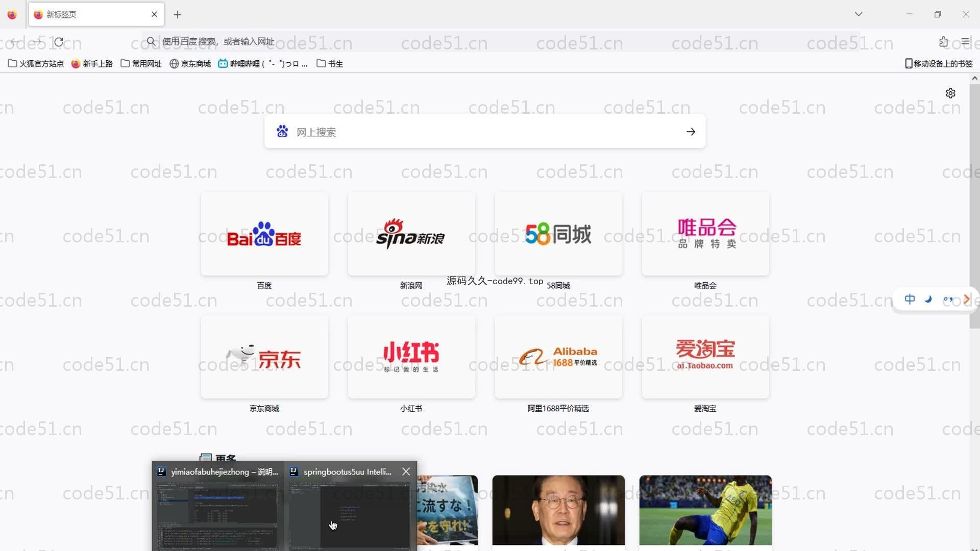The width and height of the screenshot is (980, 551).
Task: Click the 唯品会 tile label text
Action: coord(705,286)
